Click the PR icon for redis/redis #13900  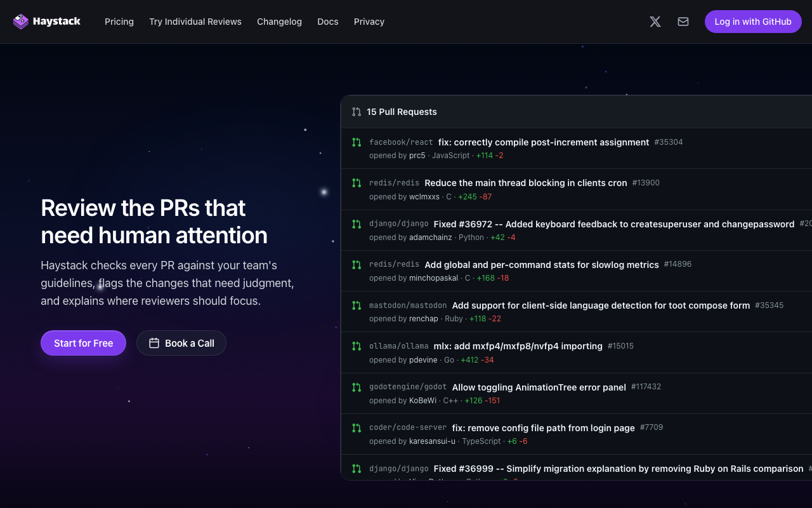click(357, 183)
